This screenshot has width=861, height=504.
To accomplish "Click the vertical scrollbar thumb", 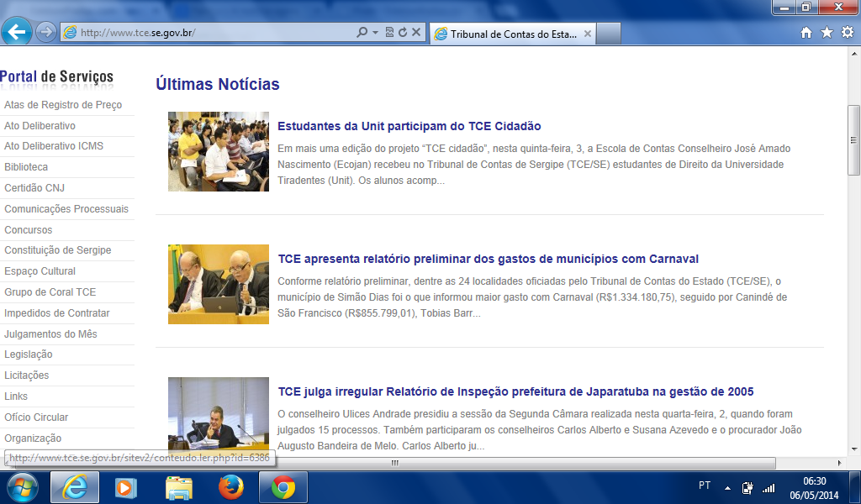I will [854, 140].
